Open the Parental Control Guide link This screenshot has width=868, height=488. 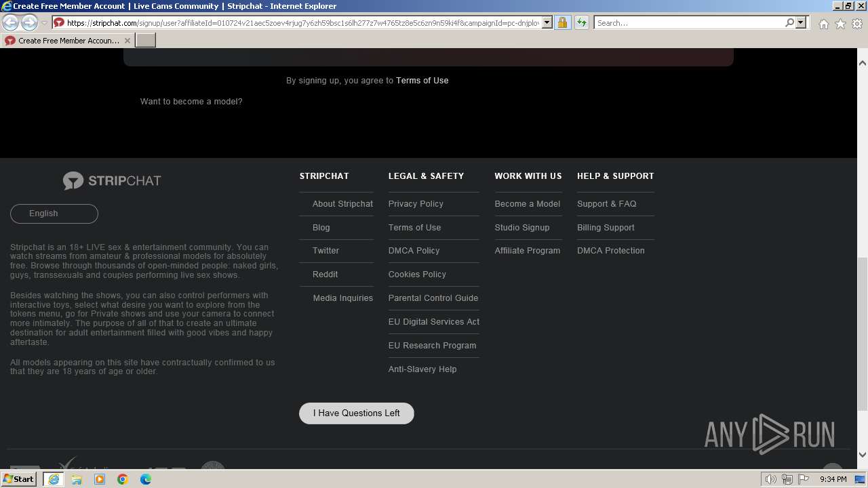click(433, 298)
